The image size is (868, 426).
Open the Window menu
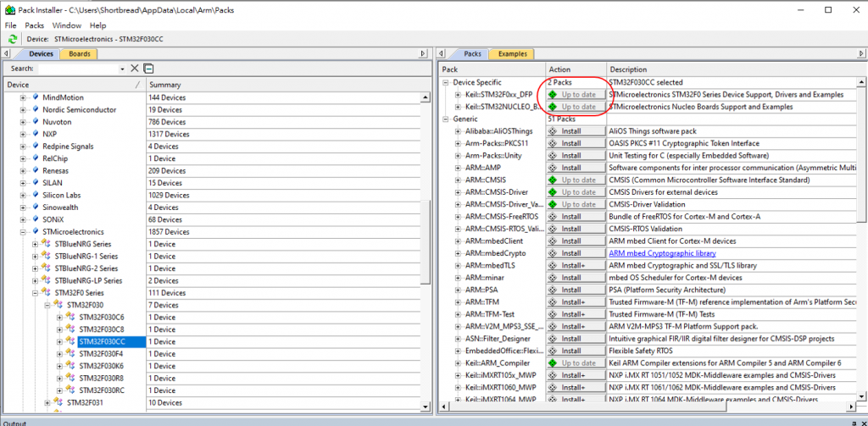[67, 25]
